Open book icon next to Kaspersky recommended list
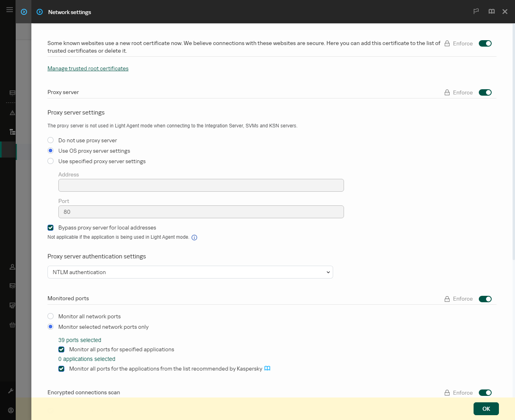 tap(267, 369)
